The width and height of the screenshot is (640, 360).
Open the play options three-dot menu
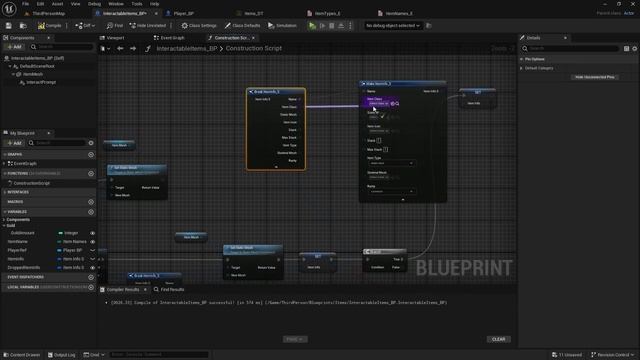pyautogui.click(x=350, y=26)
